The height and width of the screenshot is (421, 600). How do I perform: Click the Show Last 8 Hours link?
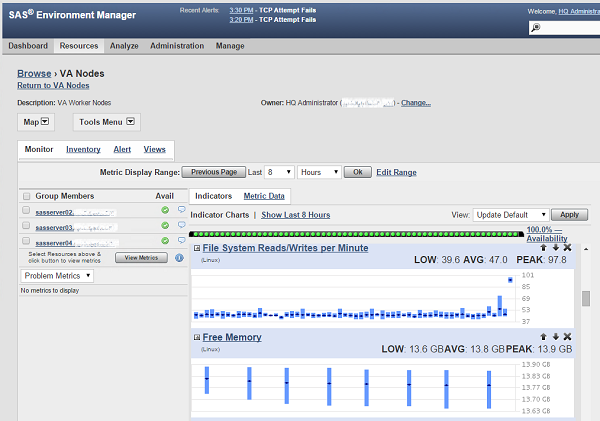tap(295, 215)
